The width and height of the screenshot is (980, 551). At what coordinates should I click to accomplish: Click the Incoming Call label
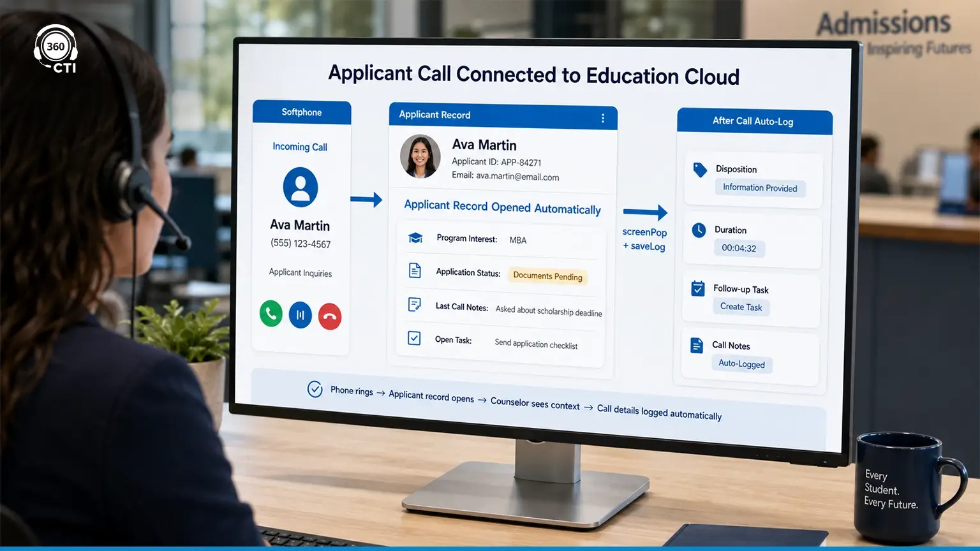[300, 147]
